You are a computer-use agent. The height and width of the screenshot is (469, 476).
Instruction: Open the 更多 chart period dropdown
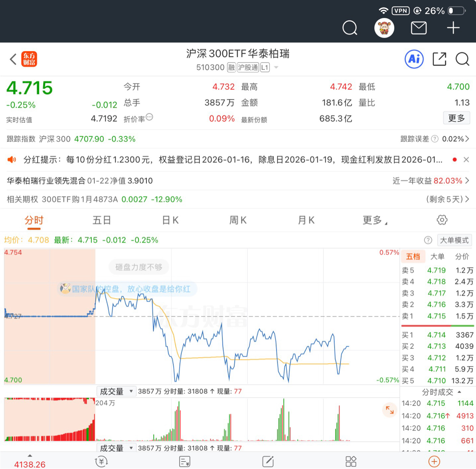click(375, 220)
